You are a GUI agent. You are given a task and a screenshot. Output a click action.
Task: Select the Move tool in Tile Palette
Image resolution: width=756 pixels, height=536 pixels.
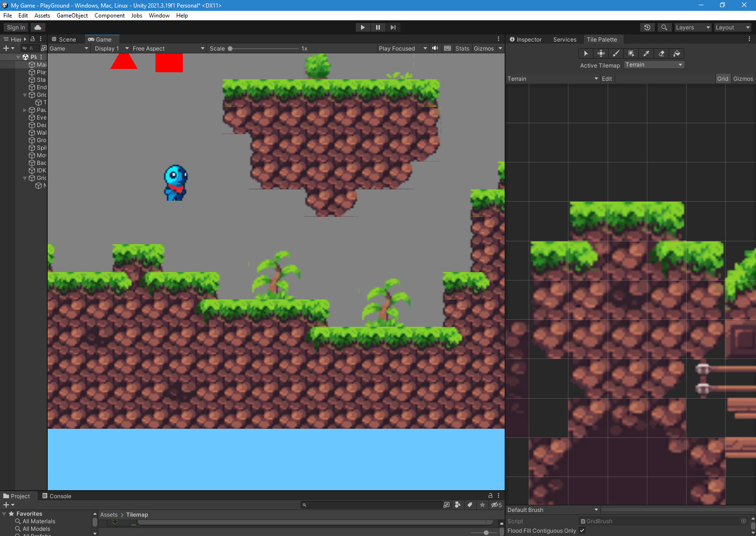pyautogui.click(x=601, y=53)
